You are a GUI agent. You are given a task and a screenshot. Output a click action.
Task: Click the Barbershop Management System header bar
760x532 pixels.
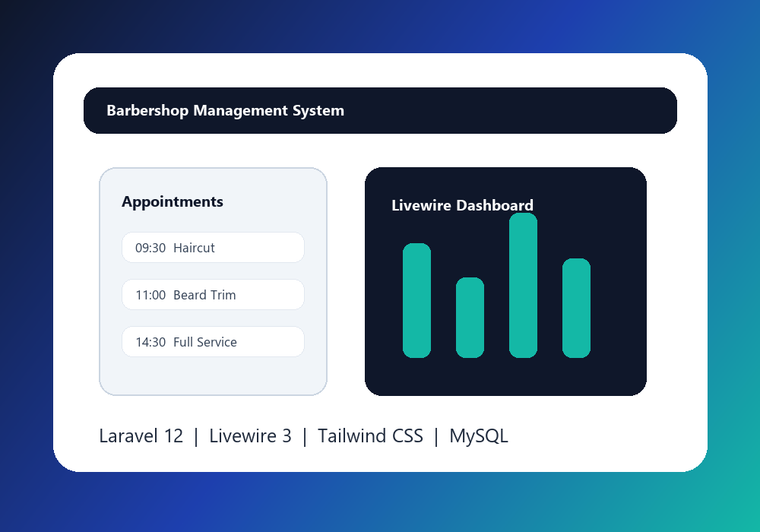tap(380, 110)
